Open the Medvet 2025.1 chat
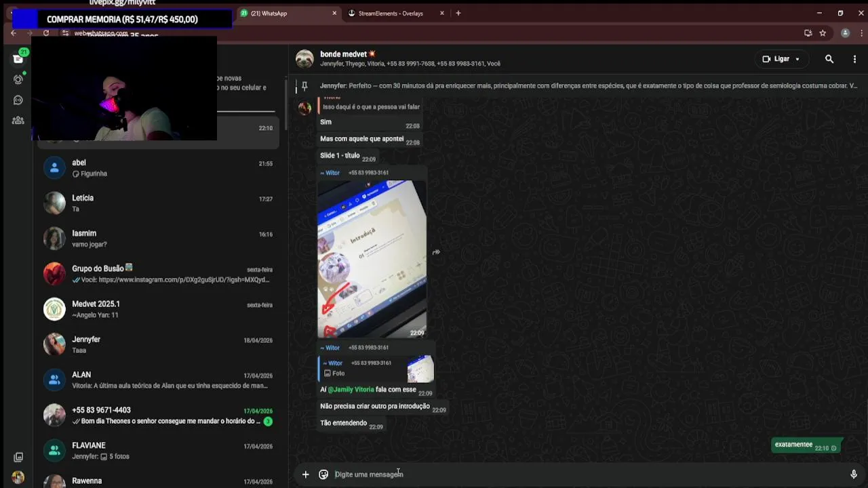The height and width of the screenshot is (488, 868). [157, 309]
